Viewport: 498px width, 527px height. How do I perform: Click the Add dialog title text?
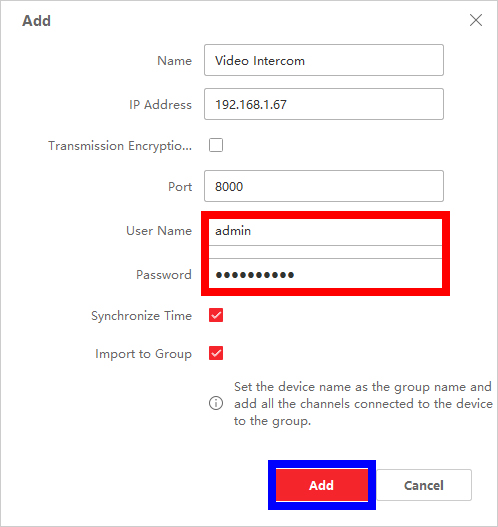click(x=36, y=21)
